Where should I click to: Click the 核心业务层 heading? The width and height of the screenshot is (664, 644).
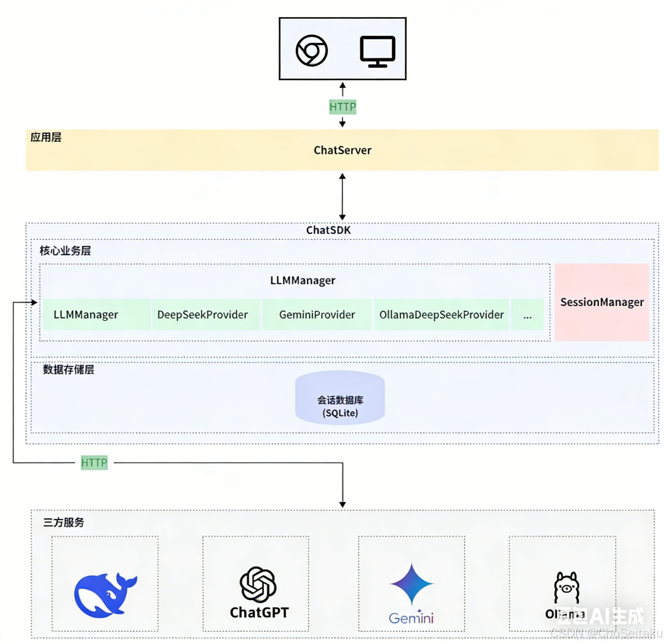coord(65,250)
